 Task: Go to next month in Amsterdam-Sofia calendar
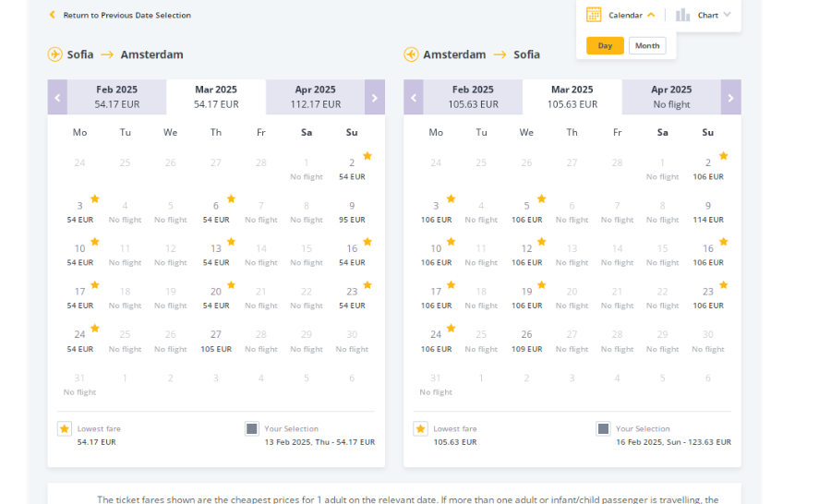(731, 97)
